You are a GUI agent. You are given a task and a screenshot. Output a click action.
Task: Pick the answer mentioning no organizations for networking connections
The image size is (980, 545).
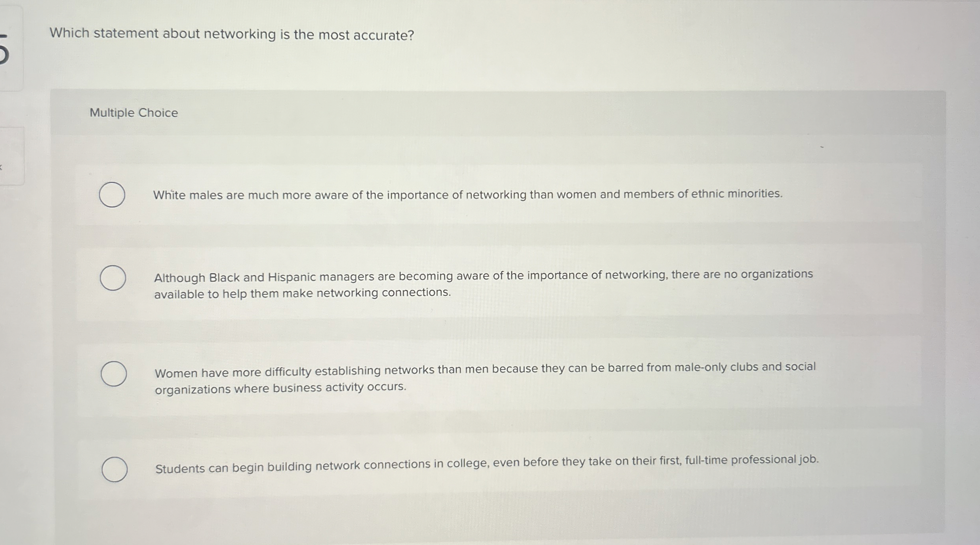click(483, 285)
